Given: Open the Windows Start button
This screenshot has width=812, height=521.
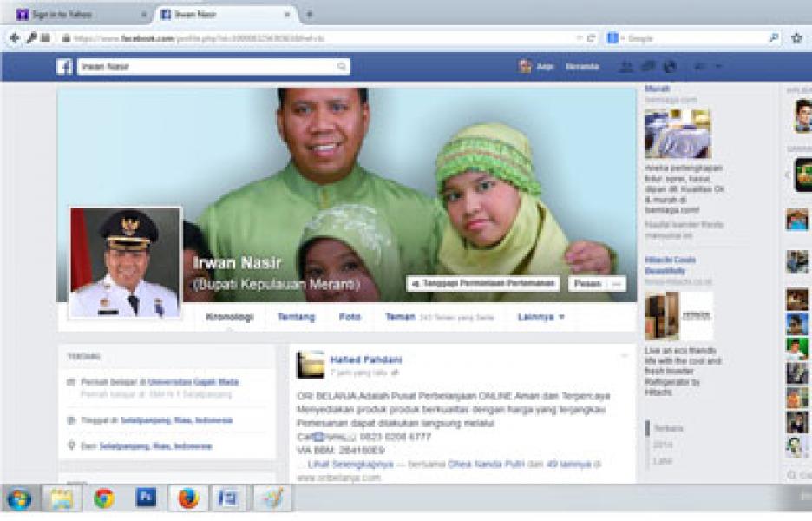Looking at the screenshot, I should [x=19, y=498].
